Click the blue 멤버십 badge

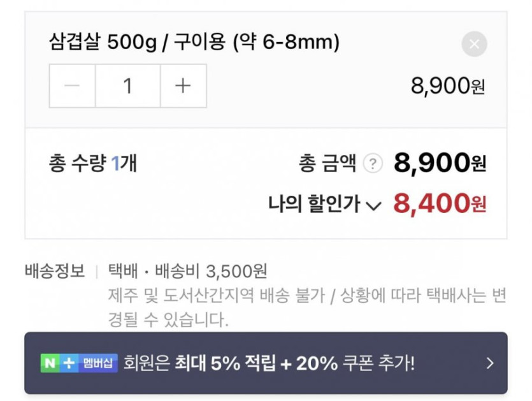(x=98, y=363)
